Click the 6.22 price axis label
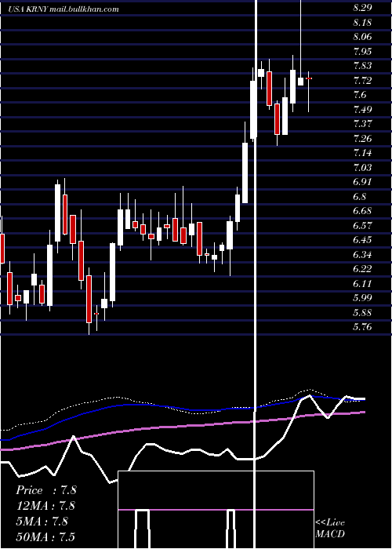392x549 pixels. pyautogui.click(x=362, y=269)
